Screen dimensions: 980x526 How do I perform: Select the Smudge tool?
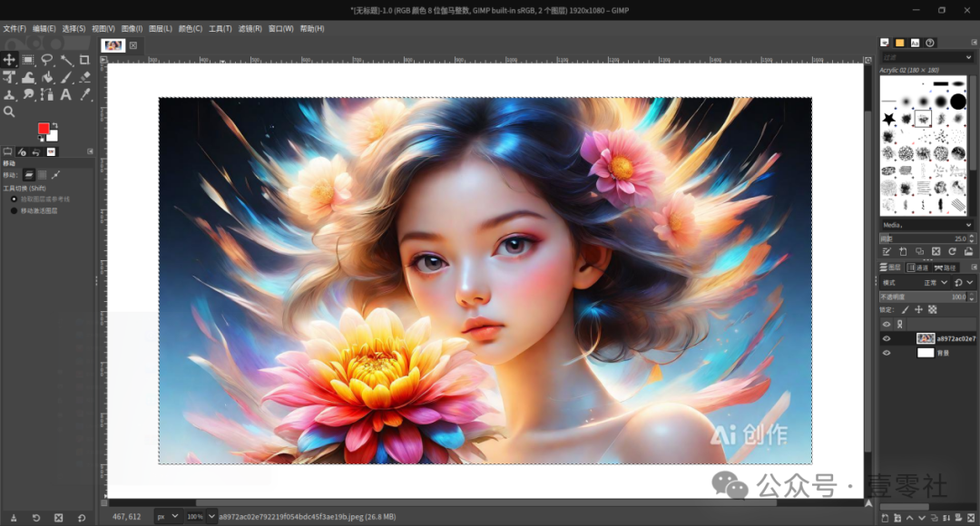[28, 95]
